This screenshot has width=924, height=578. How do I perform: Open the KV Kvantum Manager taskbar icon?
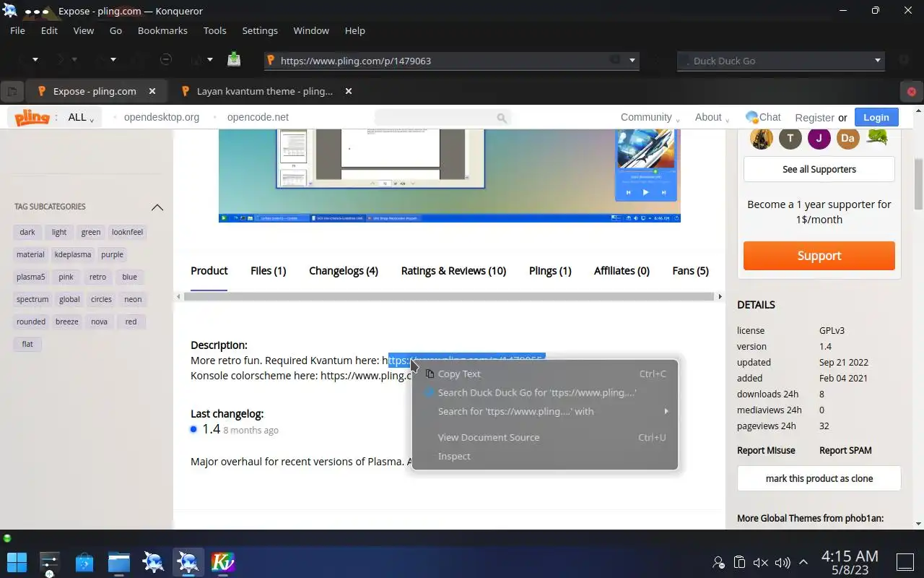click(223, 561)
